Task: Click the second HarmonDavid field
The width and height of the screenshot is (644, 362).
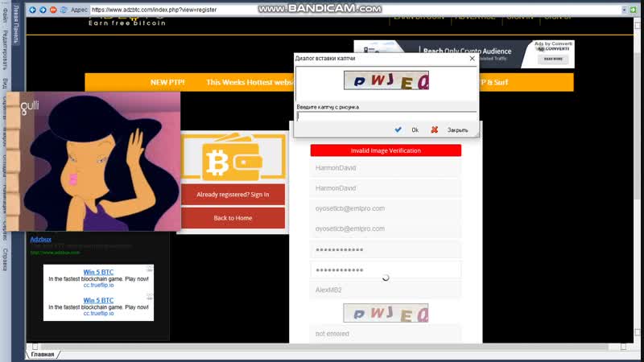Action: point(386,188)
